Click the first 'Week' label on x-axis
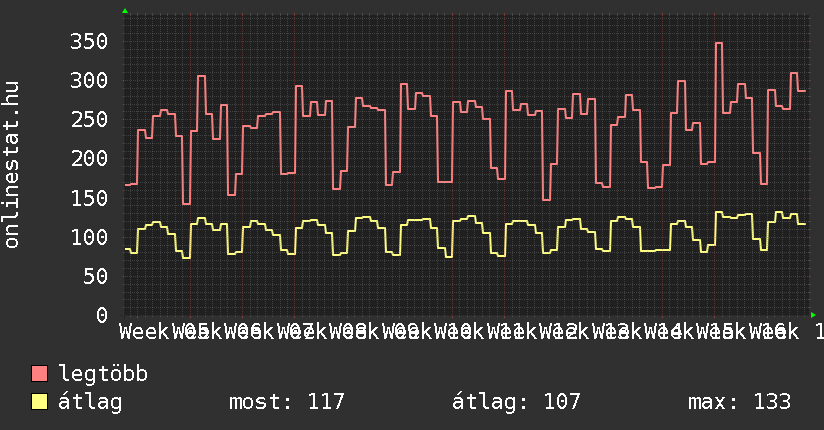 point(144,331)
